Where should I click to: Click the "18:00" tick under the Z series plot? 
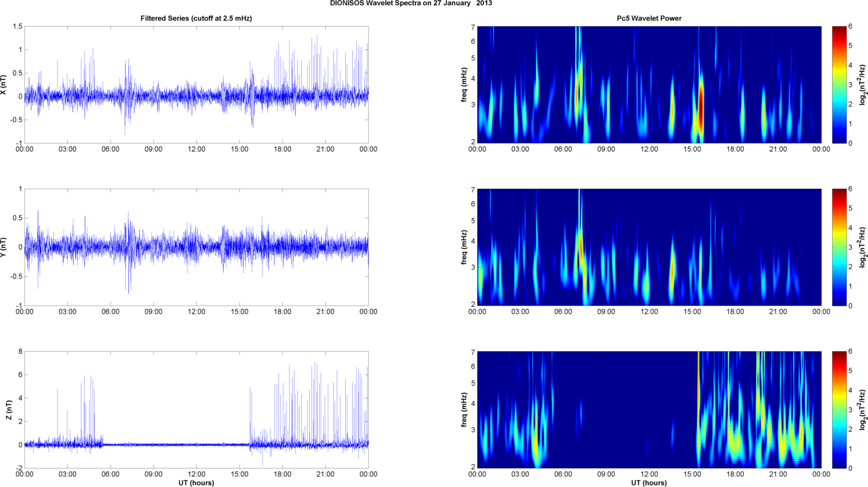[x=282, y=474]
